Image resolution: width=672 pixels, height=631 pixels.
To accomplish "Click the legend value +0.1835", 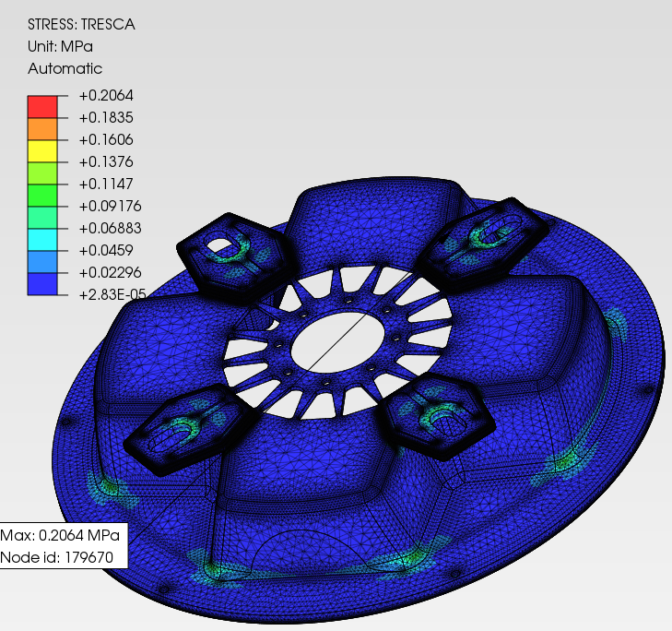I will tap(106, 117).
